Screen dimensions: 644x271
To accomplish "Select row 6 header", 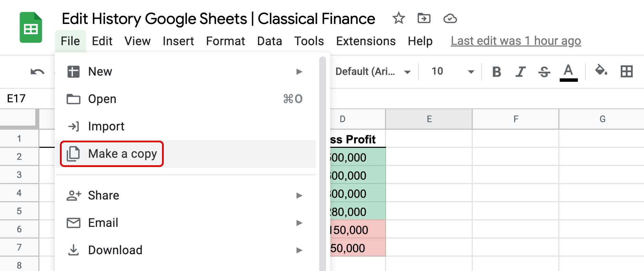I will (19, 229).
